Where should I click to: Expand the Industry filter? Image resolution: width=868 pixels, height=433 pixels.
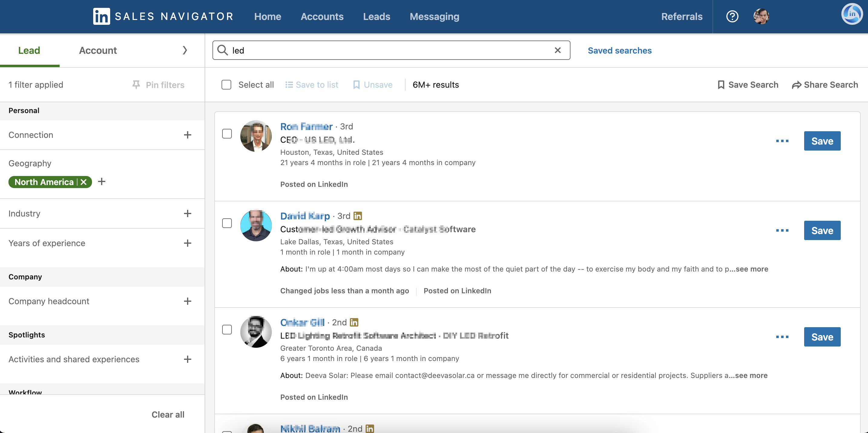[187, 213]
